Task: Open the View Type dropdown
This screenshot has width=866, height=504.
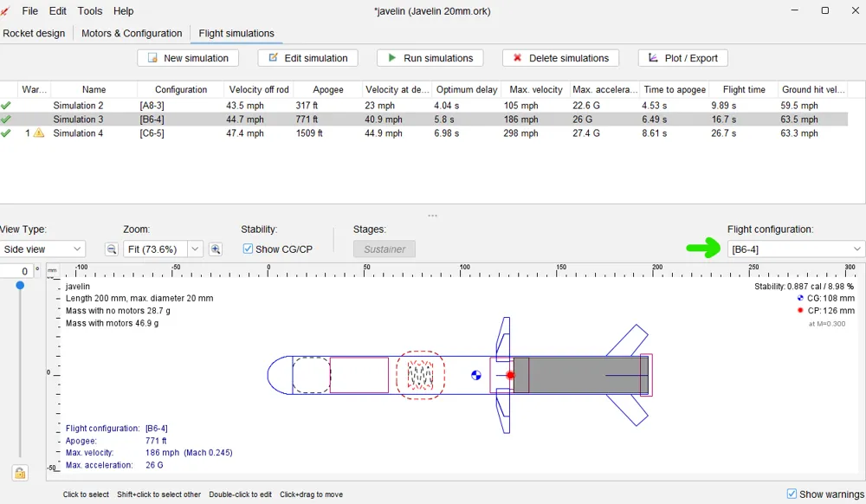Action: click(42, 249)
